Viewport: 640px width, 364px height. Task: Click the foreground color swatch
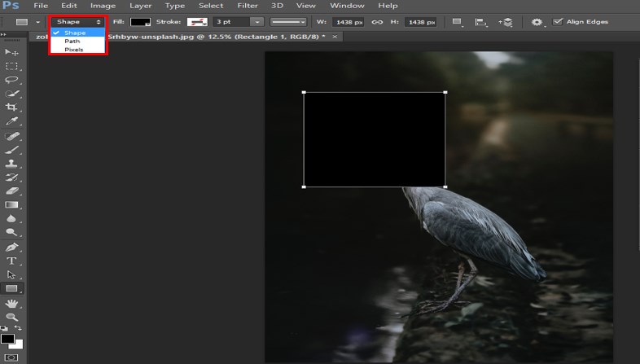pyautogui.click(x=7, y=339)
